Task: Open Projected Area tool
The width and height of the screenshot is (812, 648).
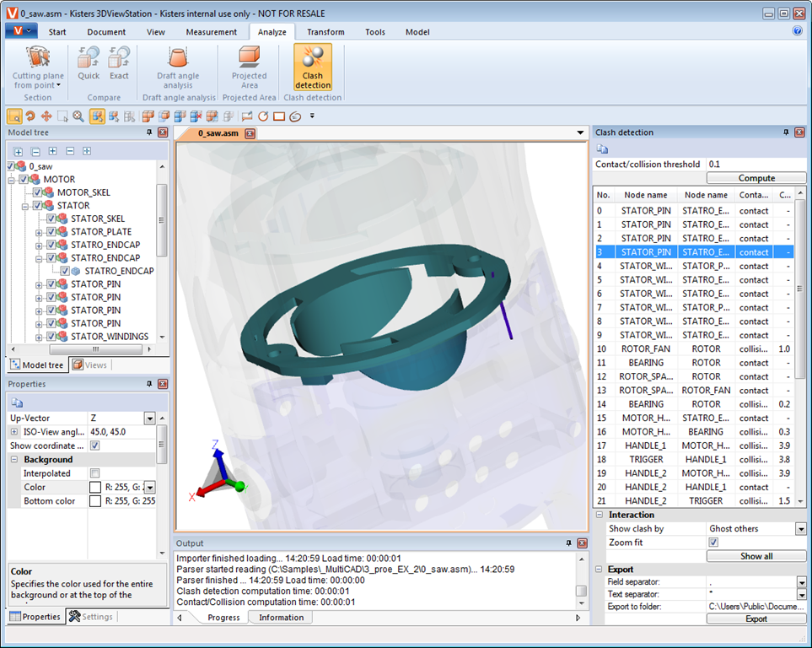Action: (249, 67)
